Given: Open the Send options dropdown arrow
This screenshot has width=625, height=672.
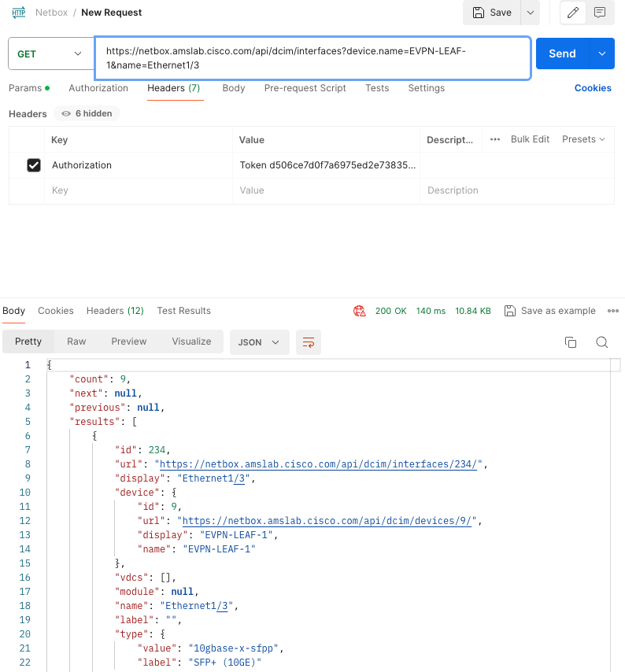Looking at the screenshot, I should pos(602,54).
